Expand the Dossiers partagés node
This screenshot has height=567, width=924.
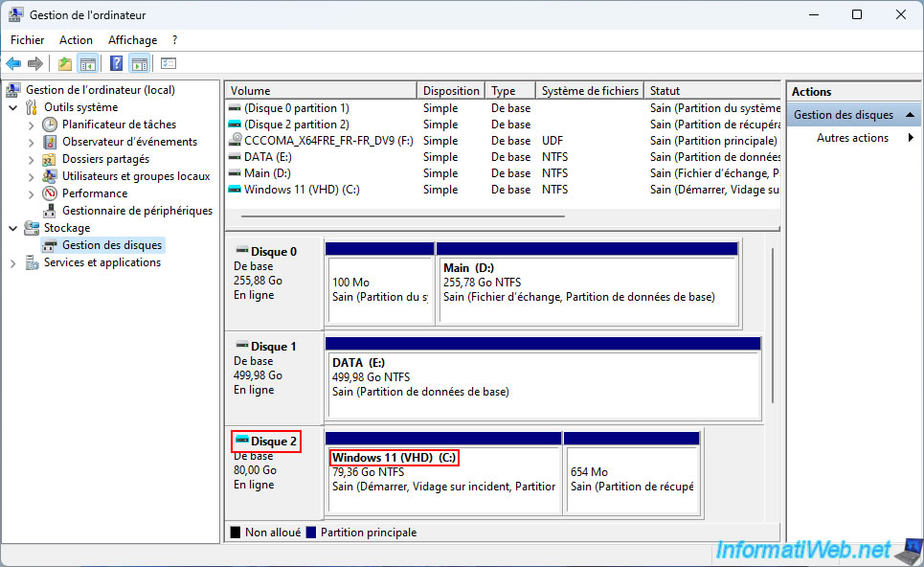(32, 159)
